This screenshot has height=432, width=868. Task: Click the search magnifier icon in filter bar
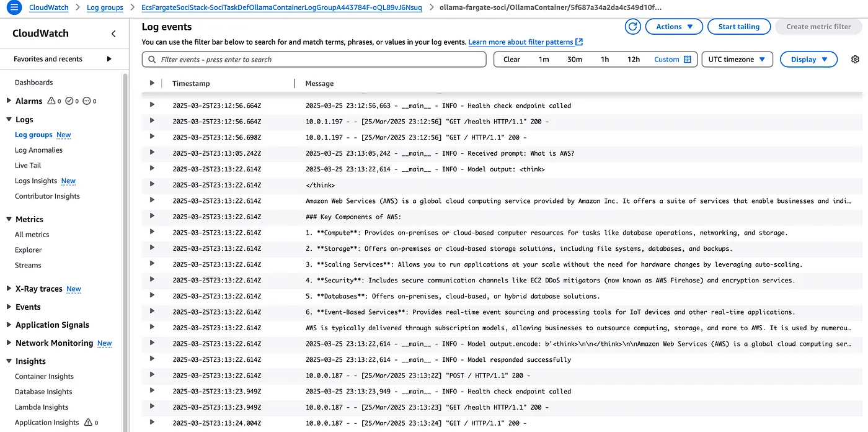tap(152, 60)
